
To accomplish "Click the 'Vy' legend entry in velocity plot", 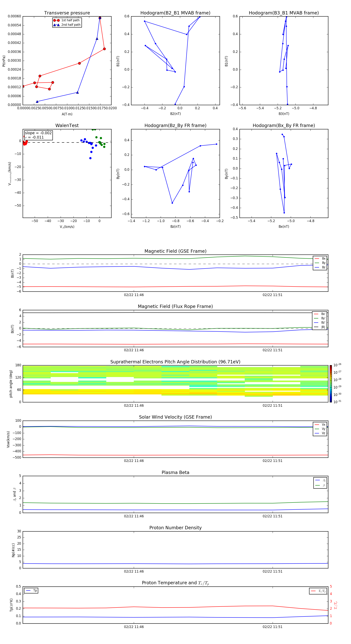I will pos(320,429).
